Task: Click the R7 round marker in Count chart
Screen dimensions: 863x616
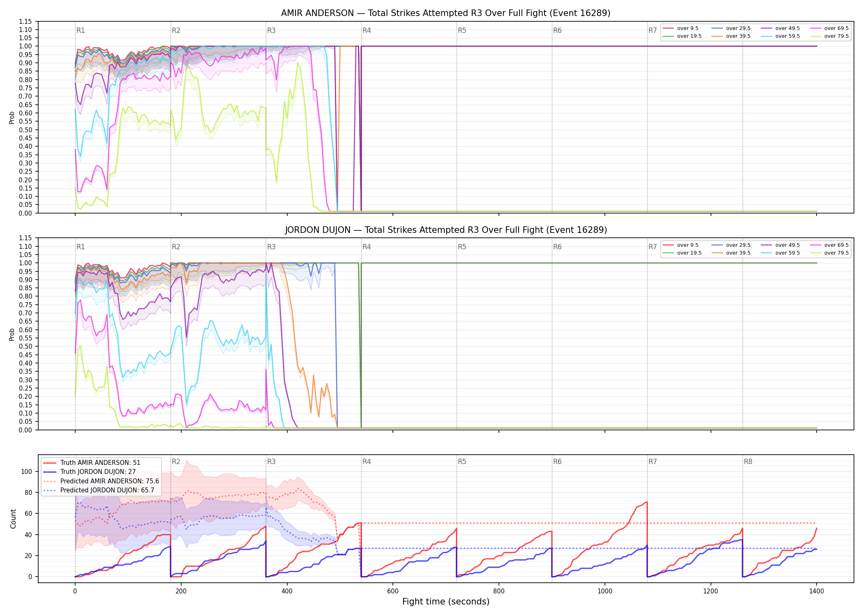Action: [x=653, y=462]
